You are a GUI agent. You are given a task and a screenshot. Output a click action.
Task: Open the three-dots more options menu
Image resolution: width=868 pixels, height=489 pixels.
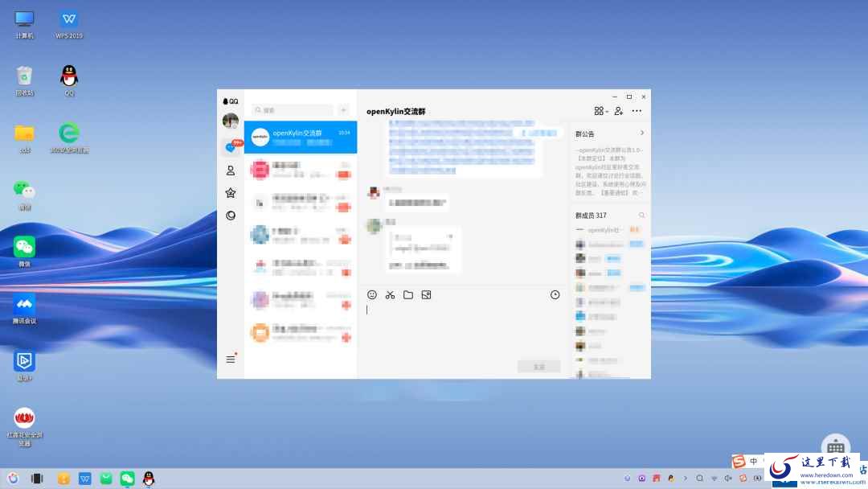(637, 111)
